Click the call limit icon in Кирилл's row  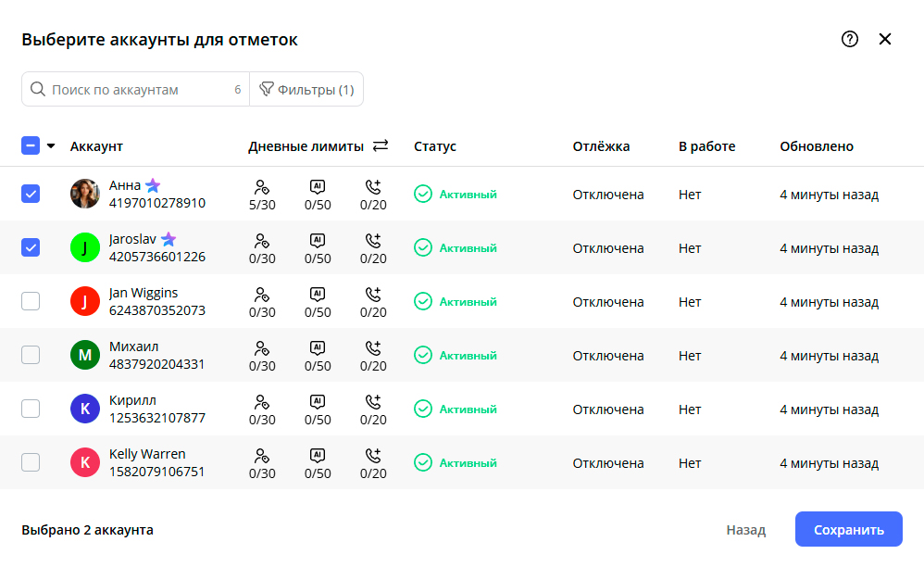pyautogui.click(x=373, y=402)
